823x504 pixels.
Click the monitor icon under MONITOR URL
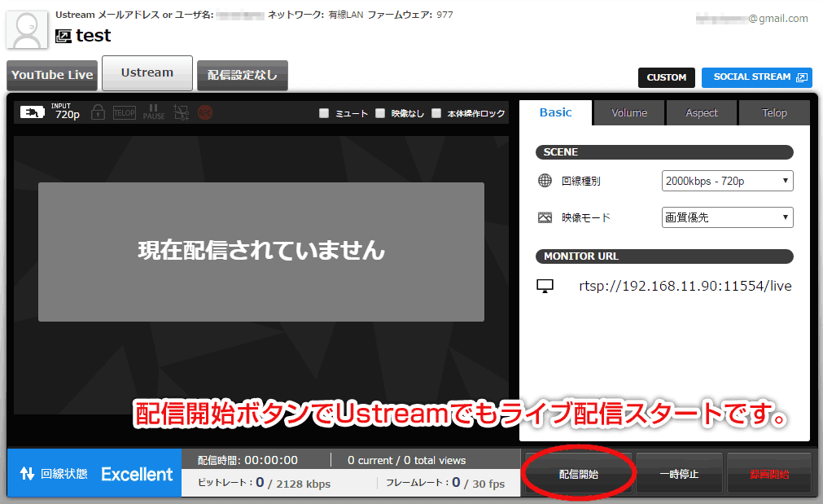545,286
